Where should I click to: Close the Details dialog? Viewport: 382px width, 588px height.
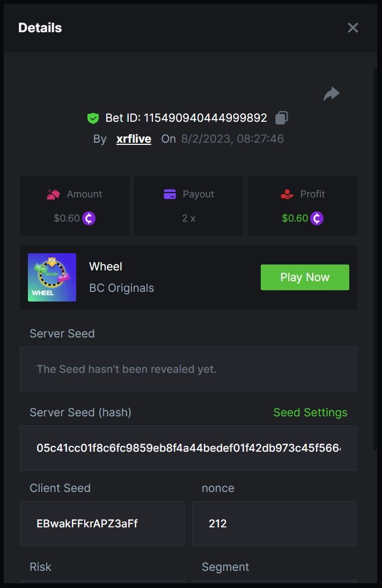click(352, 28)
